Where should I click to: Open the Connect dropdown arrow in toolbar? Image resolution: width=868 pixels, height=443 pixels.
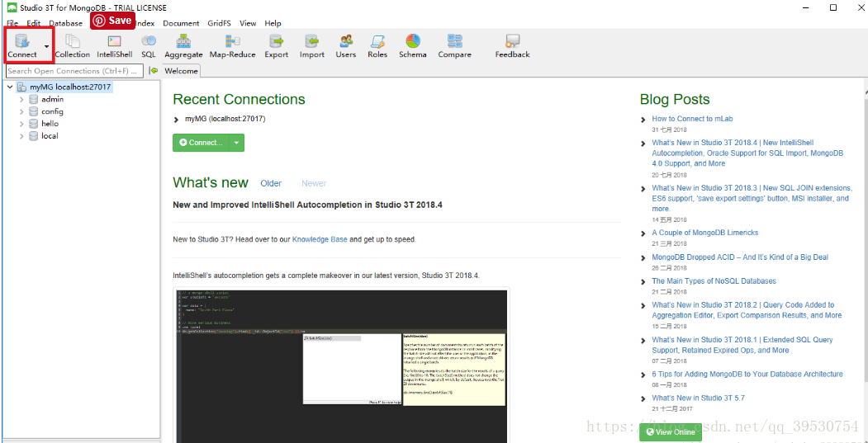pyautogui.click(x=46, y=46)
